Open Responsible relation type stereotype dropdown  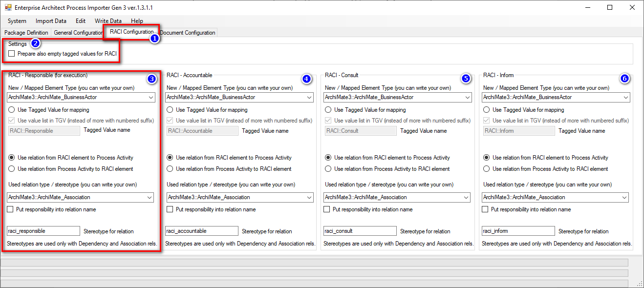tap(149, 197)
